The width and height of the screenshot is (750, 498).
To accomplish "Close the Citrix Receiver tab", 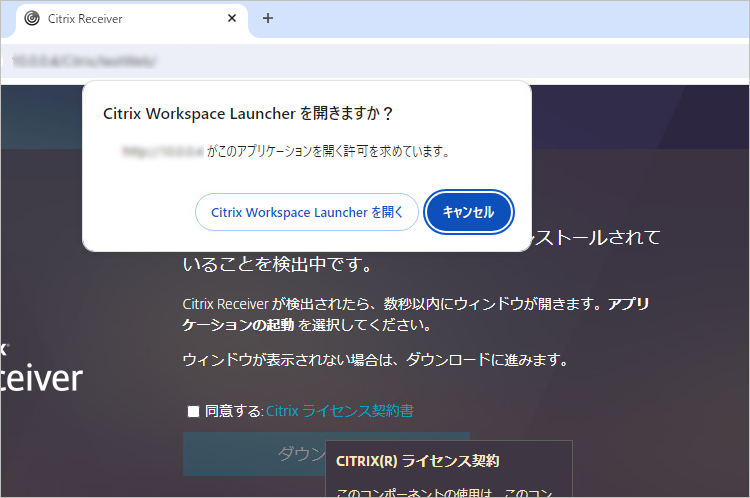I will coord(232,18).
